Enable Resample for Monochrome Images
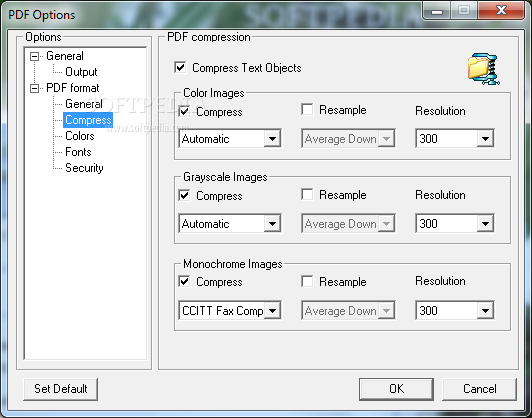This screenshot has width=532, height=418. (x=307, y=281)
